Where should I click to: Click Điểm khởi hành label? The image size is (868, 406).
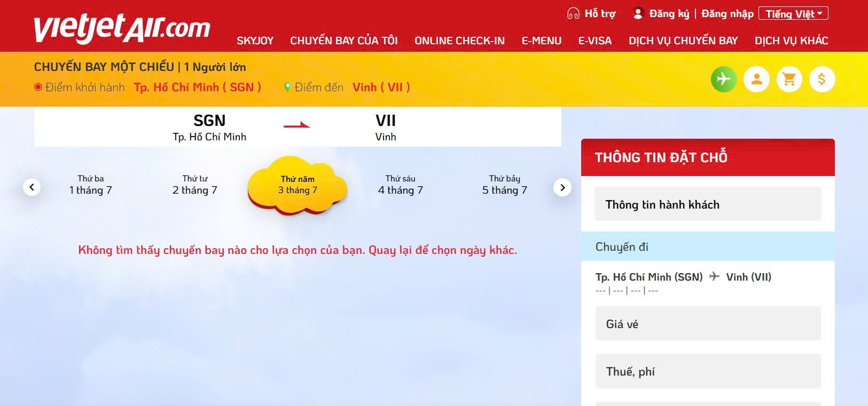point(85,87)
